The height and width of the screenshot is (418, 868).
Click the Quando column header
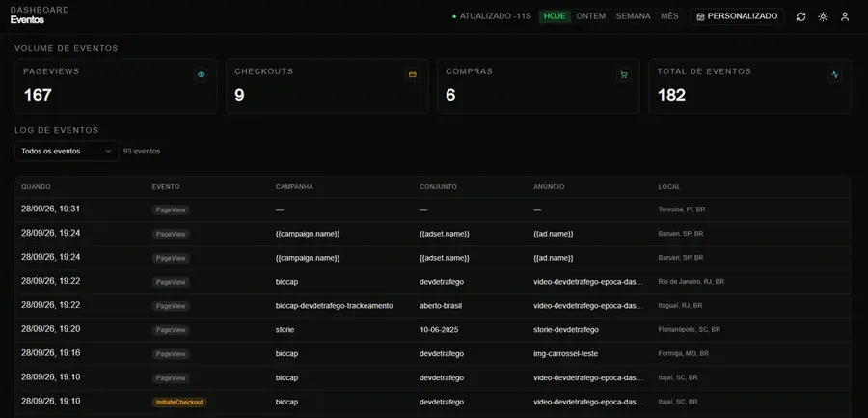[x=36, y=187]
